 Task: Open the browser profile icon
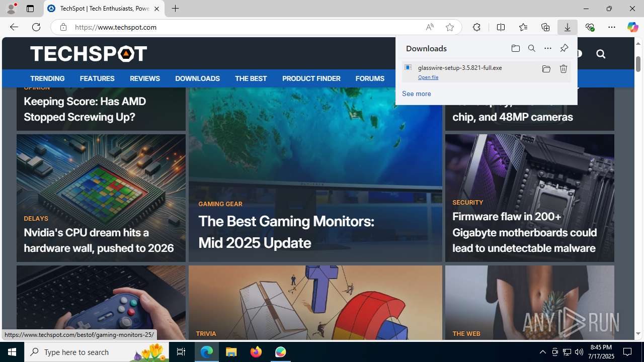11,9
